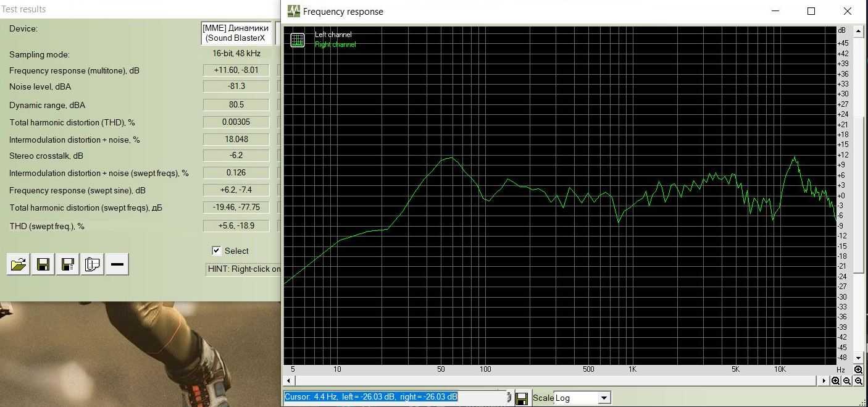This screenshot has width=868, height=407.
Task: Click the overlapping pages report icon
Action: (93, 264)
